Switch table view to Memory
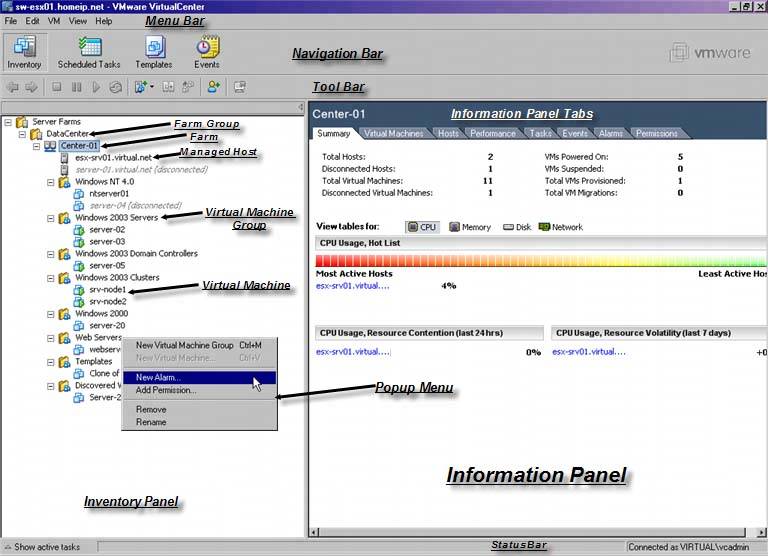Viewport: 768px width, 556px height. 472,227
